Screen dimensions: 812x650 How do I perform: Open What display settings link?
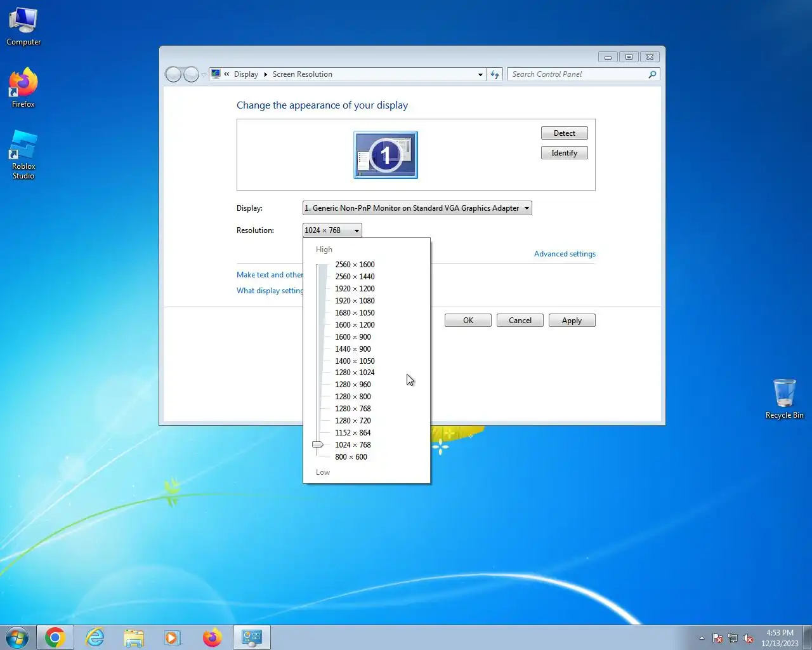click(x=270, y=291)
